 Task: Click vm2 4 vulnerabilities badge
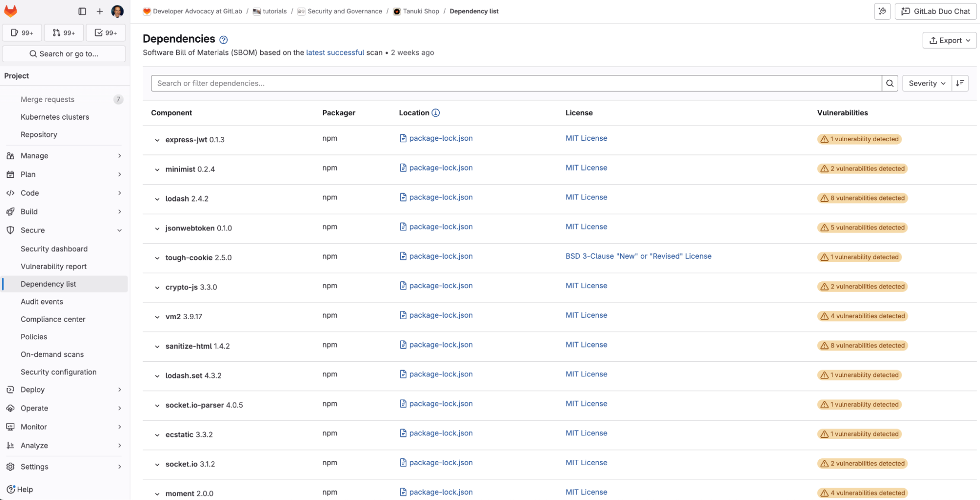pos(862,316)
